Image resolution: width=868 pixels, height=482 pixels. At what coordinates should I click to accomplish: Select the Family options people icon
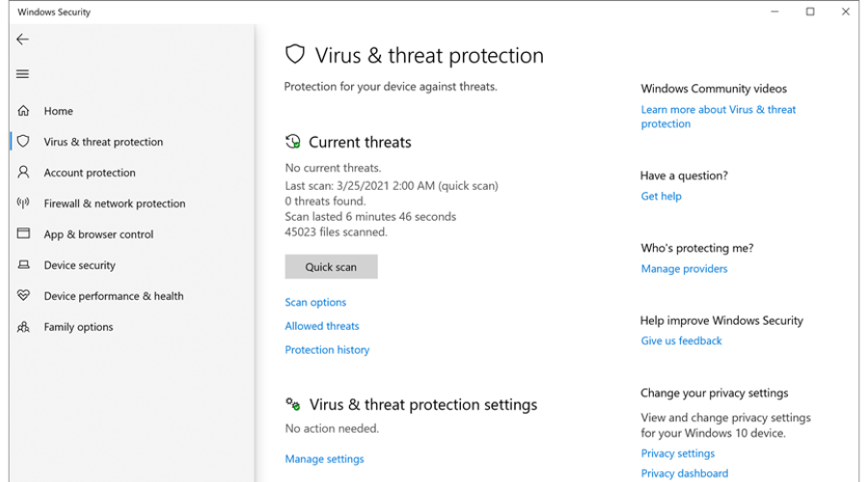tap(23, 327)
